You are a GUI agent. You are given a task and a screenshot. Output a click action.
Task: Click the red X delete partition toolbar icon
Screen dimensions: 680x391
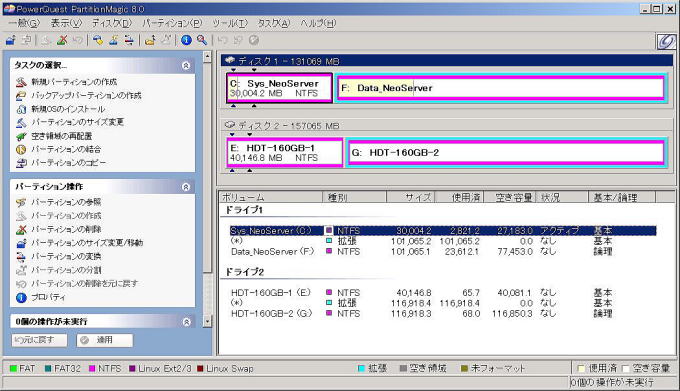tap(62, 40)
